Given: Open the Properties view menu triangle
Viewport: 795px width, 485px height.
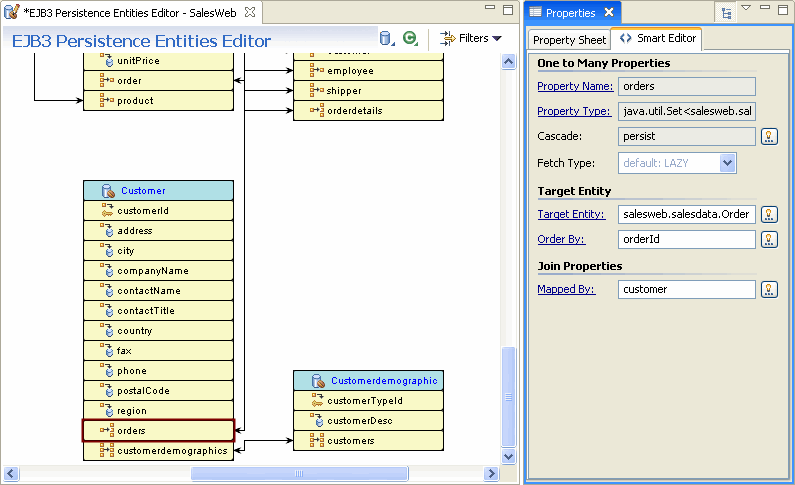Looking at the screenshot, I should [746, 8].
